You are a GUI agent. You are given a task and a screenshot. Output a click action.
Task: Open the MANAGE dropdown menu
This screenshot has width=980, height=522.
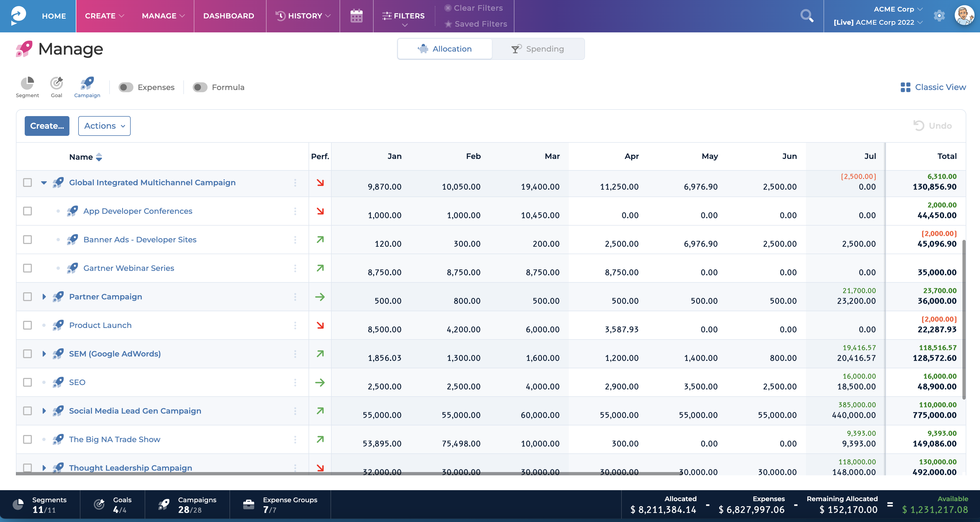pos(163,16)
